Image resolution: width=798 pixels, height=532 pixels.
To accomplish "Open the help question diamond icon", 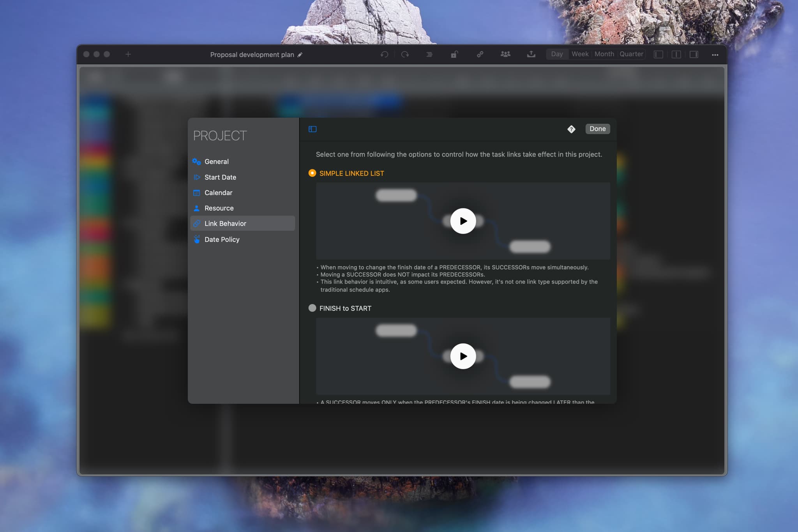I will pos(571,129).
